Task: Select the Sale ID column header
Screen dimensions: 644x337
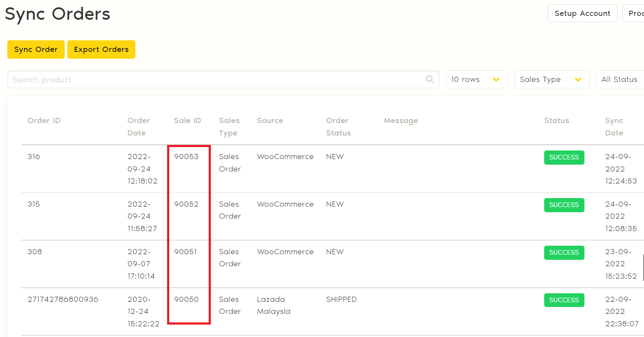Action: click(x=187, y=120)
